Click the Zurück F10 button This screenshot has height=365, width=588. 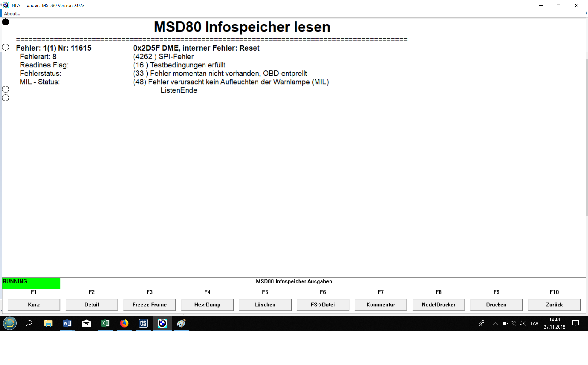(554, 305)
